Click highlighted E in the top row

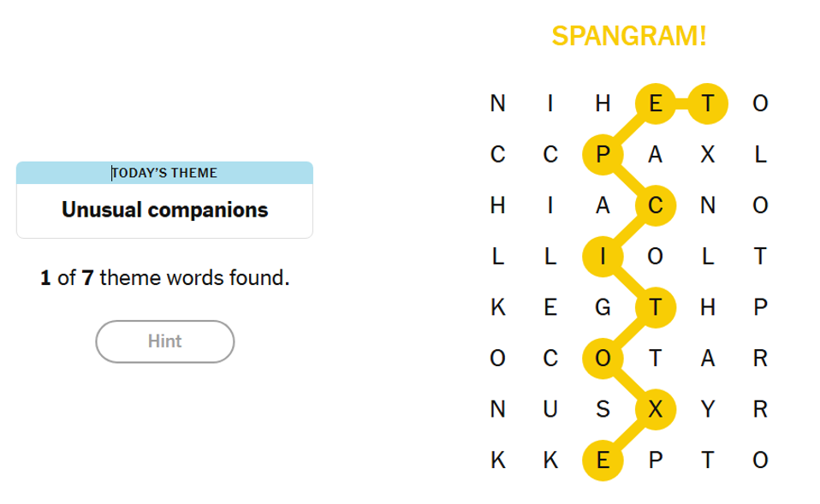[656, 104]
